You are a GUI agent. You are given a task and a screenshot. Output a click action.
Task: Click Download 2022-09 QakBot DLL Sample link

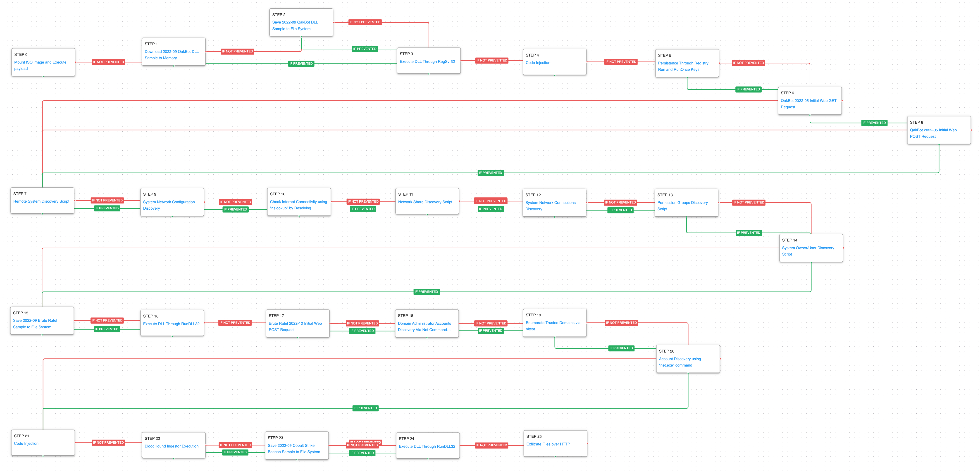(x=171, y=52)
